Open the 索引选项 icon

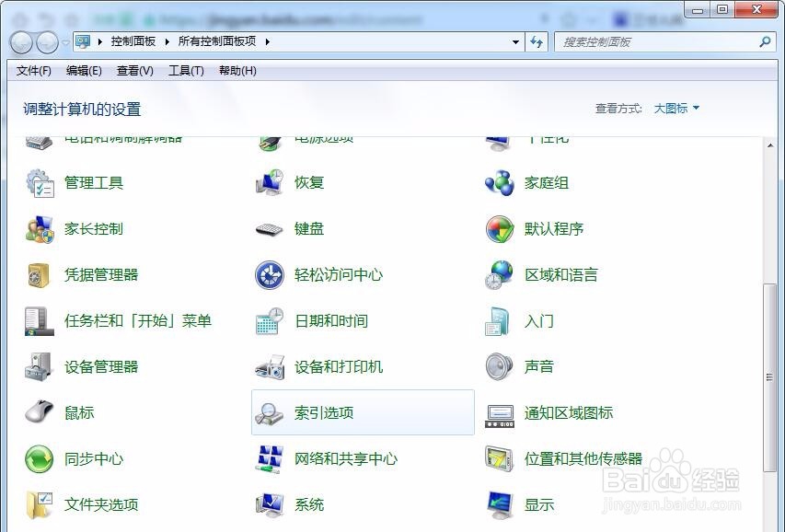tap(270, 414)
